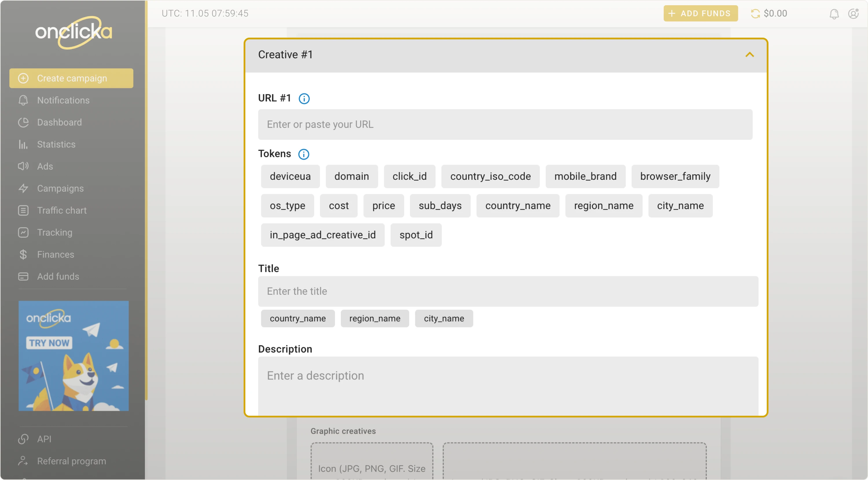Open the Tracking menu item
The width and height of the screenshot is (868, 480).
(x=55, y=232)
